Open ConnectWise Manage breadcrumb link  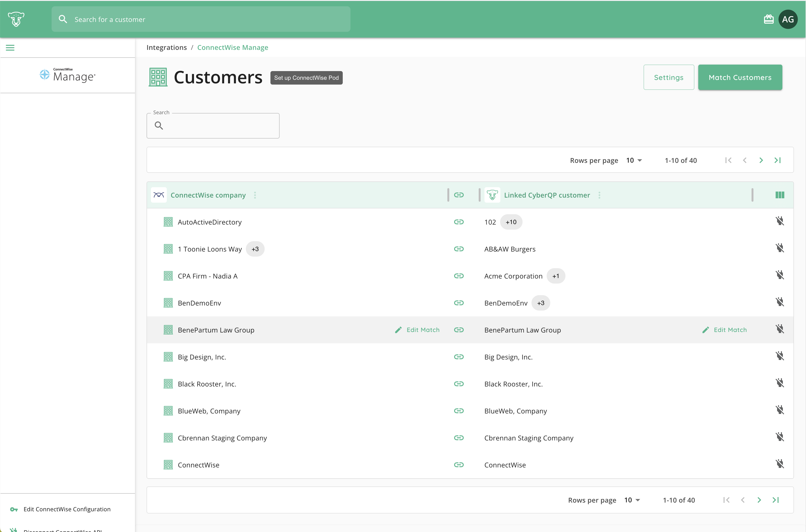(x=233, y=47)
